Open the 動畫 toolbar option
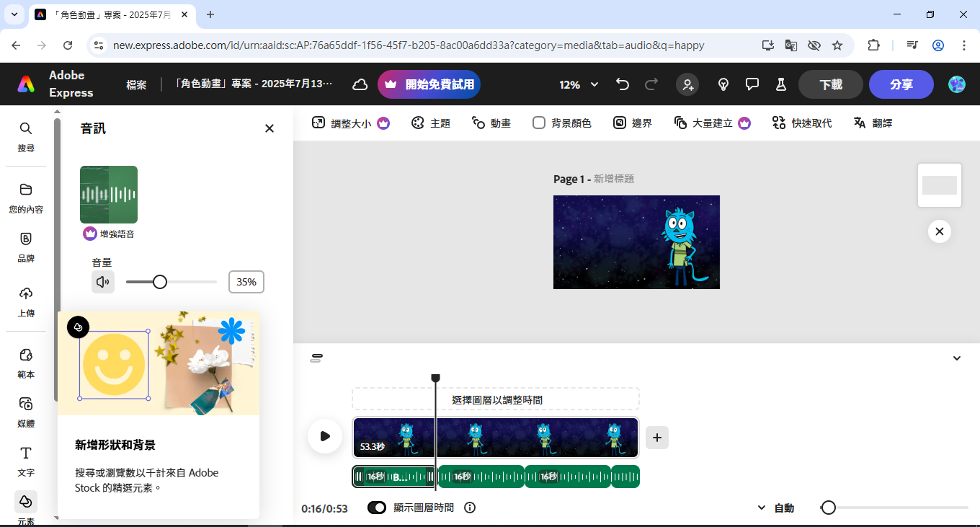This screenshot has height=527, width=980. tap(491, 123)
